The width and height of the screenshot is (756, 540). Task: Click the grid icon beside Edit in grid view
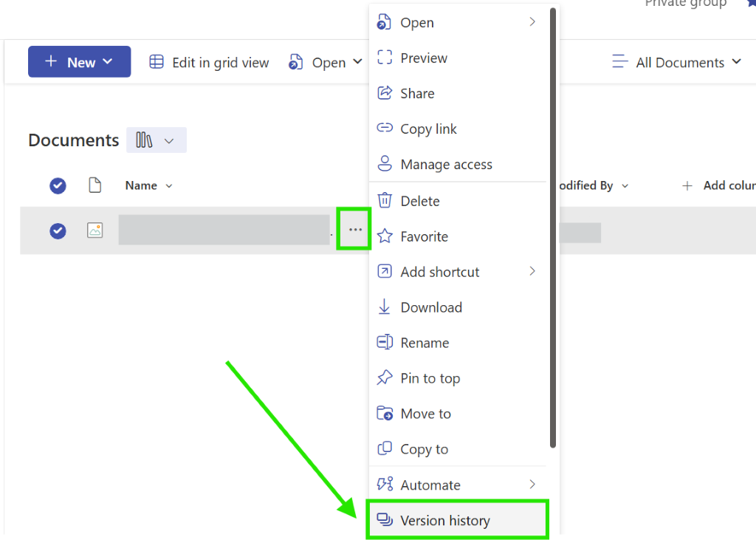157,62
